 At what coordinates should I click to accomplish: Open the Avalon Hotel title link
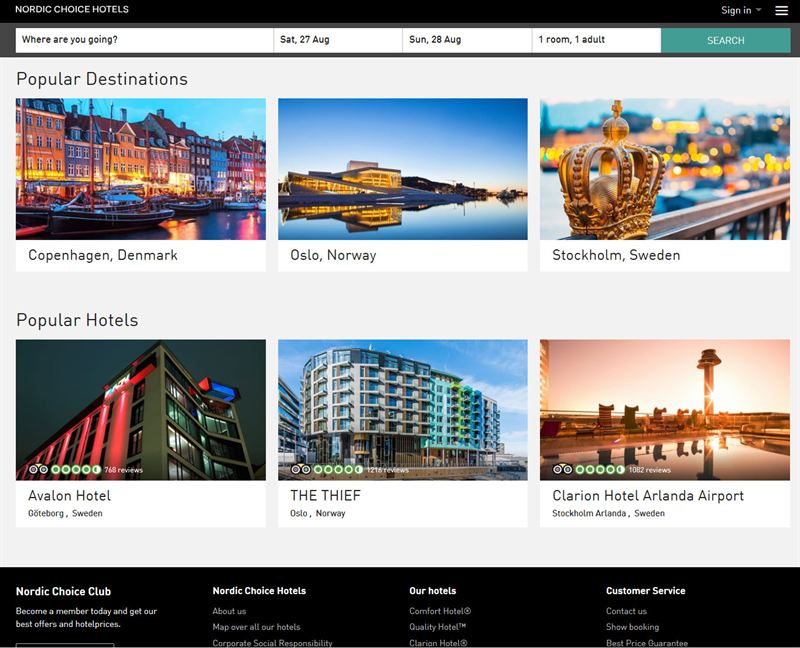[x=69, y=496]
